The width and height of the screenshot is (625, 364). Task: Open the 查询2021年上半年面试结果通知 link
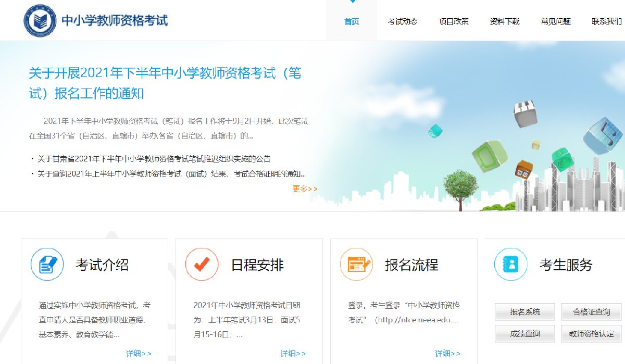pyautogui.click(x=171, y=174)
